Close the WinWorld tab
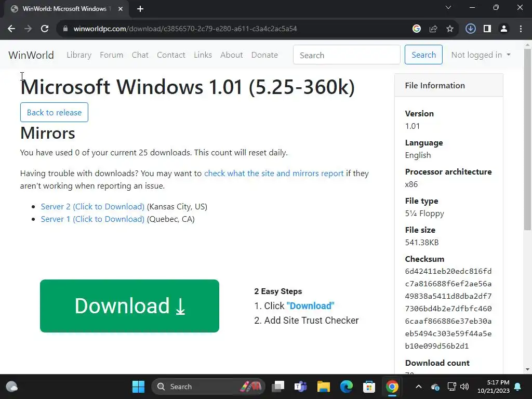Image resolution: width=532 pixels, height=399 pixels. click(121, 9)
